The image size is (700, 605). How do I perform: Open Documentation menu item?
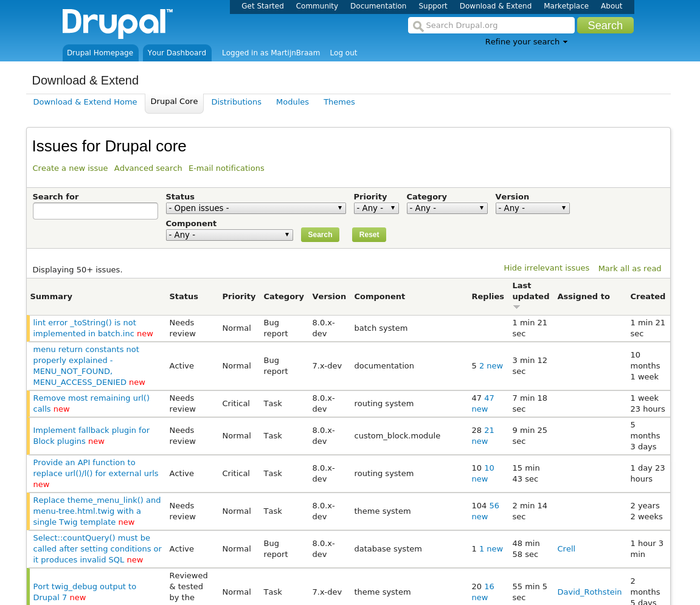click(x=378, y=6)
